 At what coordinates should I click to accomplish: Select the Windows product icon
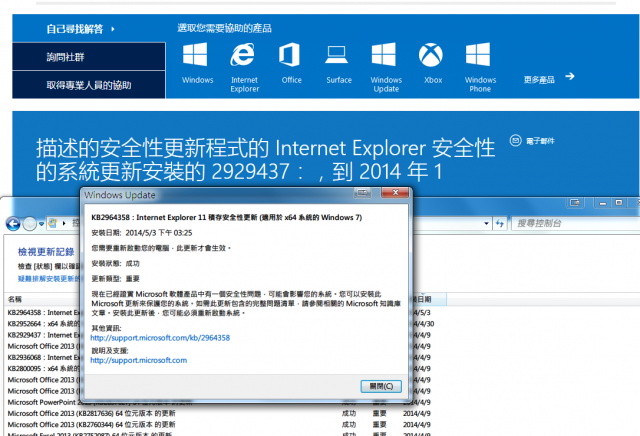pos(195,54)
